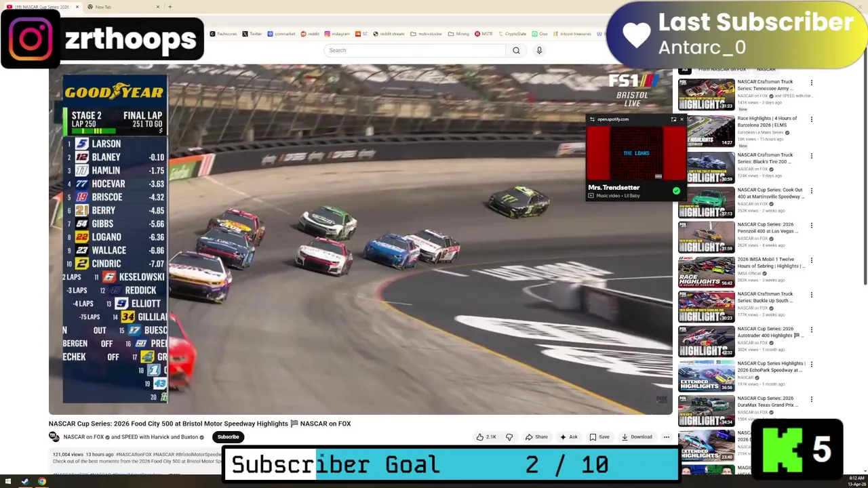Viewport: 868px width, 488px height.
Task: Expand the Mining bookmark folder
Action: pyautogui.click(x=459, y=34)
